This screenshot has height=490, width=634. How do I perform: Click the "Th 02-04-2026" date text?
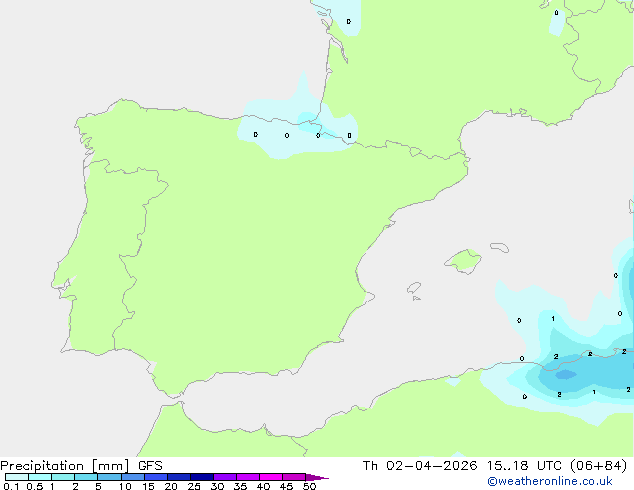coord(420,466)
